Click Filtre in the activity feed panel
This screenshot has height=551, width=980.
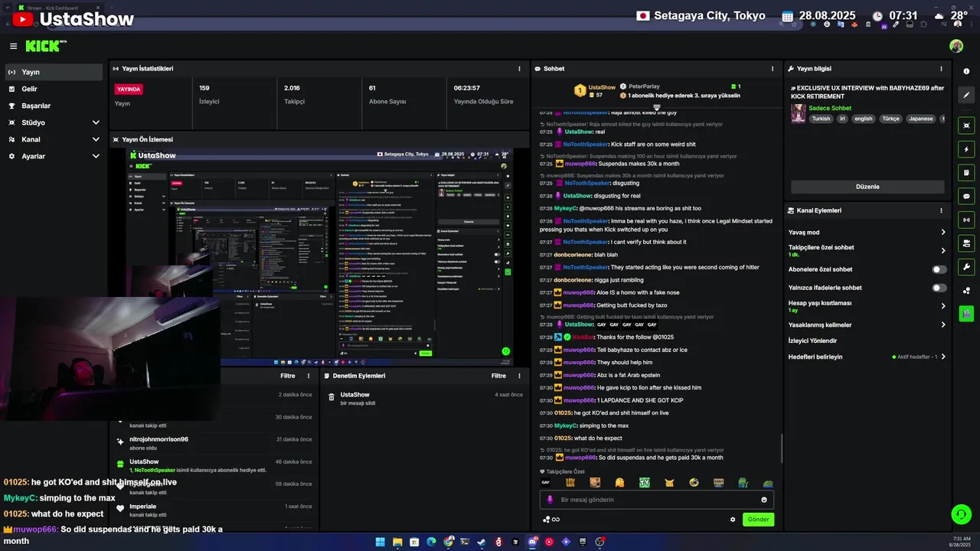pyautogui.click(x=288, y=376)
